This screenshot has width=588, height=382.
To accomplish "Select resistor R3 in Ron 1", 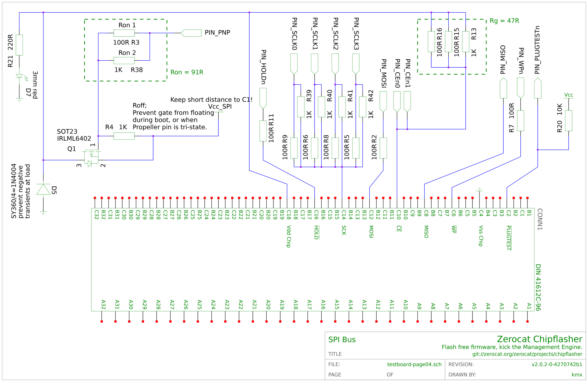I will point(124,33).
